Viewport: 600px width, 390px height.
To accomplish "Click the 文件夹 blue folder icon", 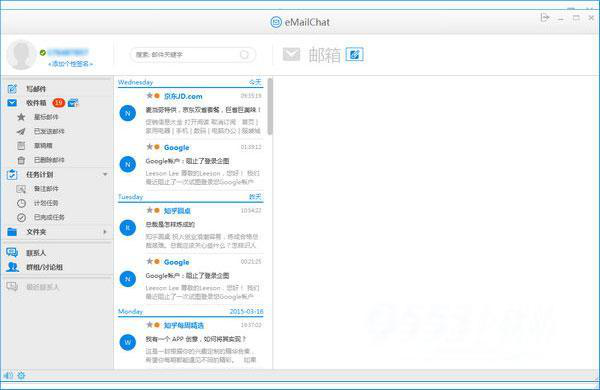I will tap(12, 232).
